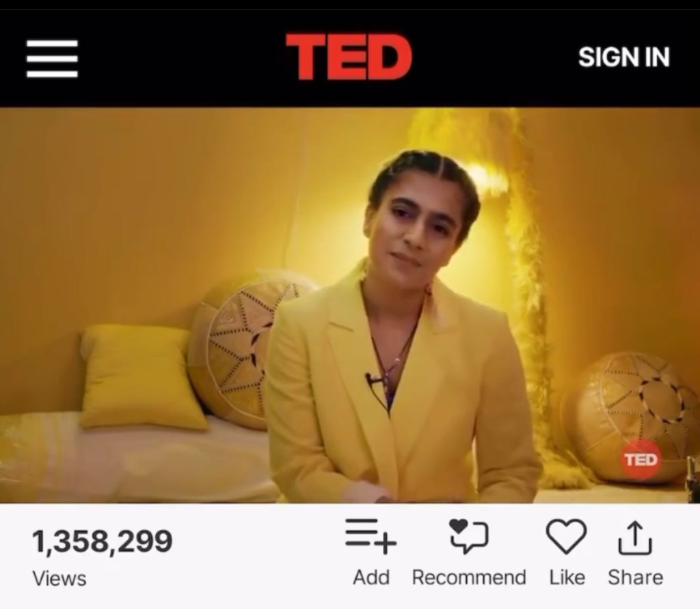This screenshot has width=700, height=609.
Task: Click the SIGN IN link
Action: point(623,57)
